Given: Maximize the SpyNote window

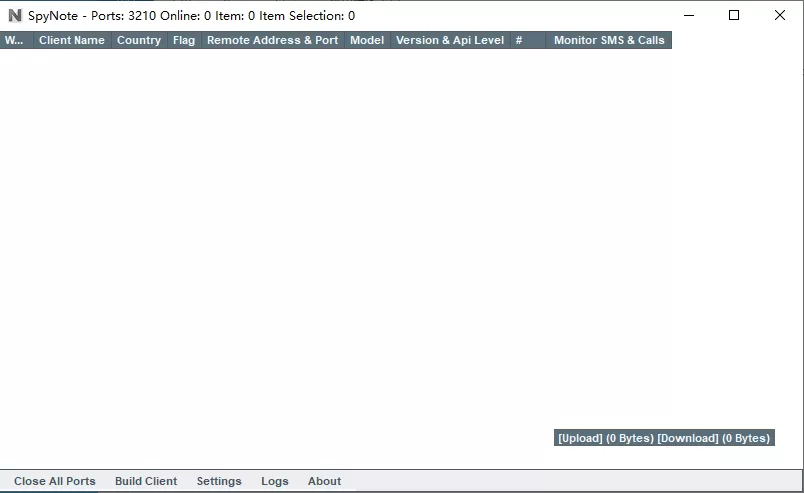Looking at the screenshot, I should coord(734,16).
